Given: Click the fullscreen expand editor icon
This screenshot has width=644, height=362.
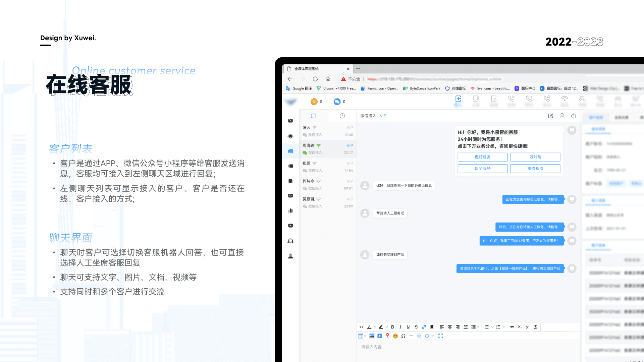Looking at the screenshot, I should click(x=441, y=336).
